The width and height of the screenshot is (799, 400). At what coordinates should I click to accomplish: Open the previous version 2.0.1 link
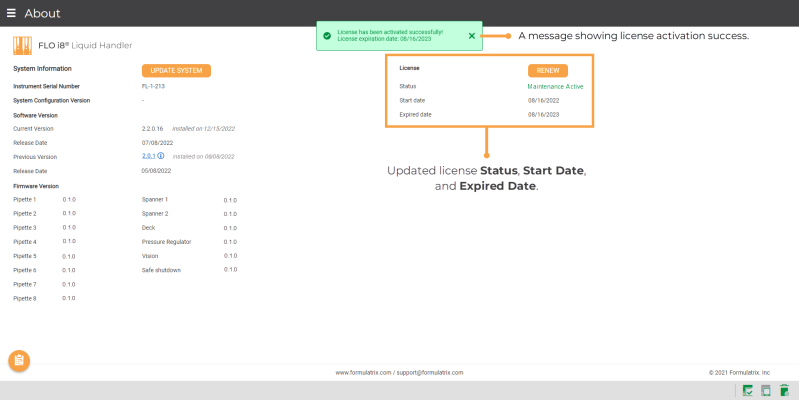coord(148,157)
